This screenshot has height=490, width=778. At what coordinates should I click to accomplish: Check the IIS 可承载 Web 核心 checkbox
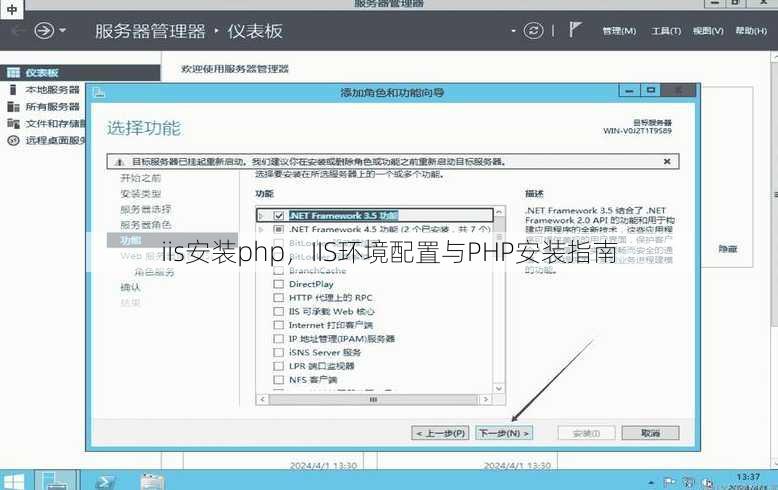point(278,311)
